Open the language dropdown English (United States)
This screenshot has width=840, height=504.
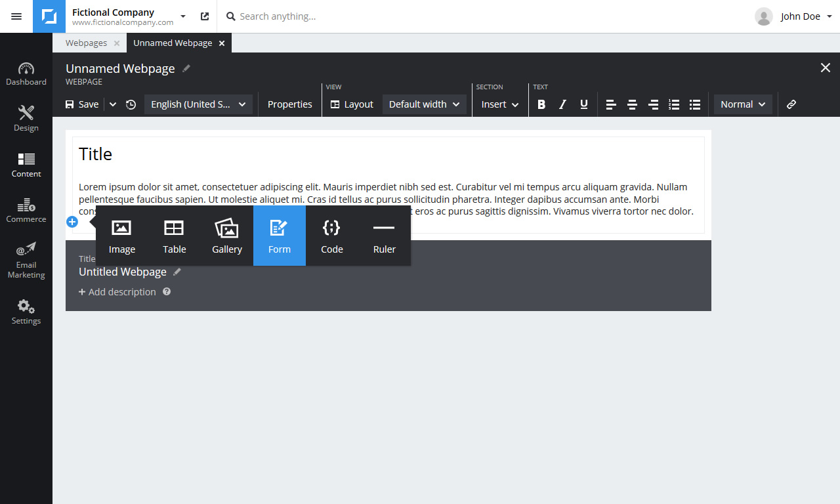[x=198, y=104]
